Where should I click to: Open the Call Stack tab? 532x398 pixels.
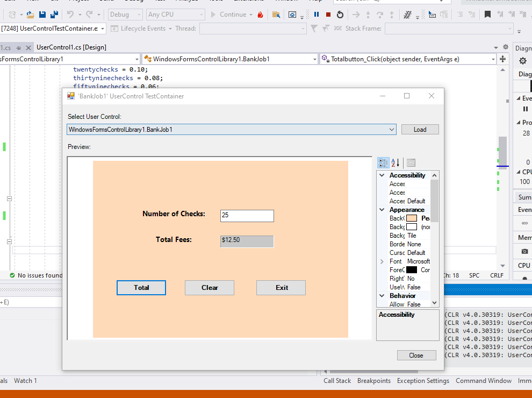(x=337, y=381)
